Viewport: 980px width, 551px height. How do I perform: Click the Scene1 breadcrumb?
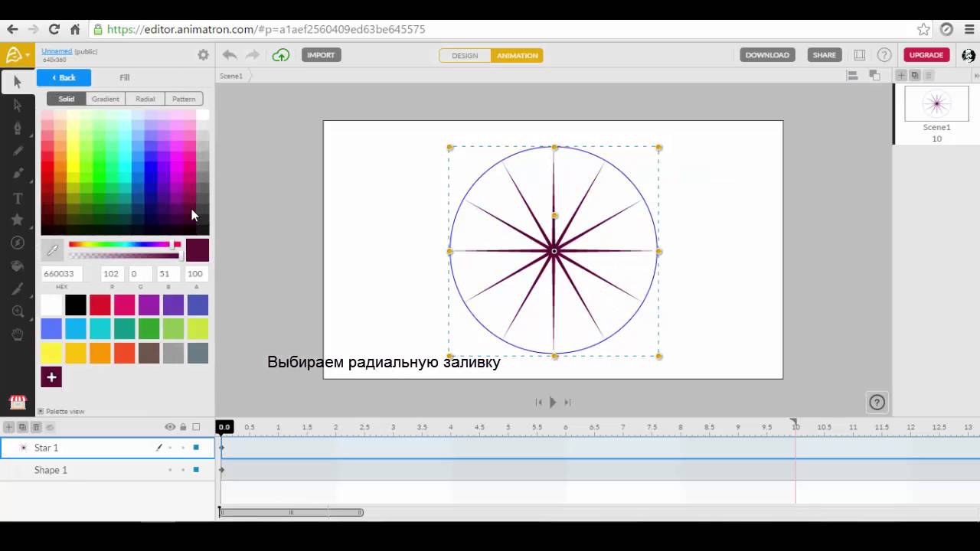231,76
